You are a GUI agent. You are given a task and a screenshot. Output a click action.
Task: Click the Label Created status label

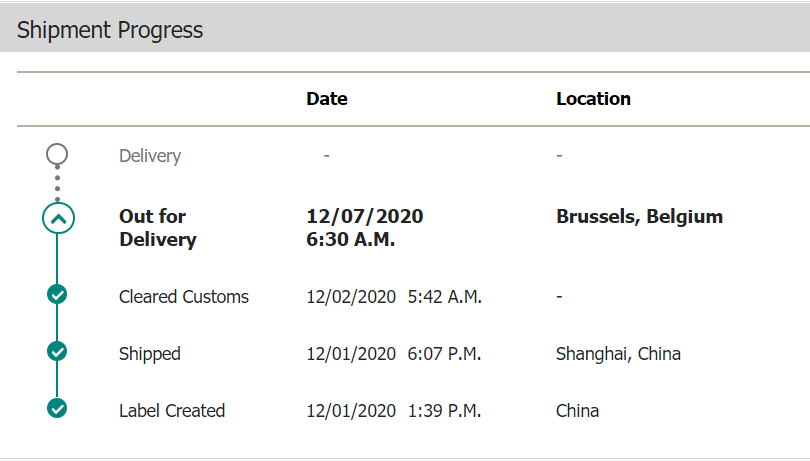click(172, 411)
